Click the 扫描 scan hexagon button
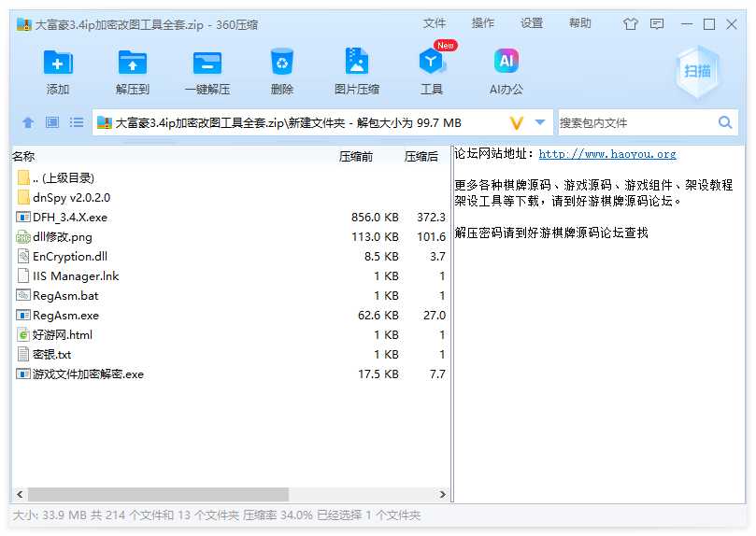The width and height of the screenshot is (756, 536). (x=697, y=71)
